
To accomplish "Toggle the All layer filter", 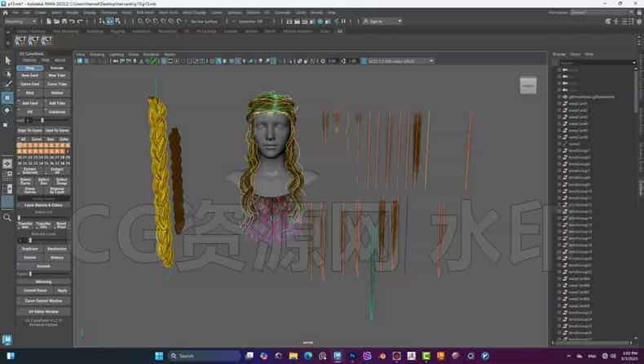I will (23, 140).
